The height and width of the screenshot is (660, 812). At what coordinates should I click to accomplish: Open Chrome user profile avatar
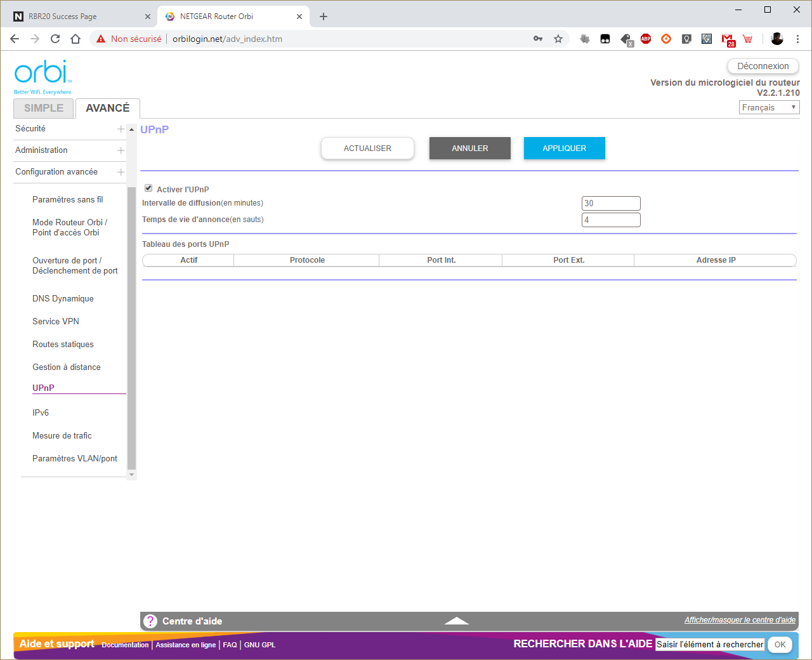point(777,39)
